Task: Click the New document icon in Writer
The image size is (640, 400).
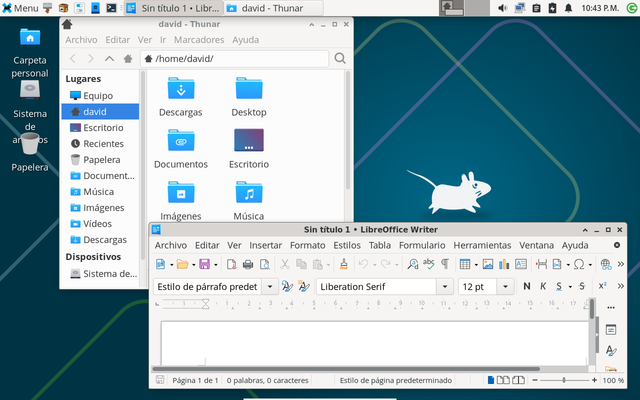Action: (160, 264)
